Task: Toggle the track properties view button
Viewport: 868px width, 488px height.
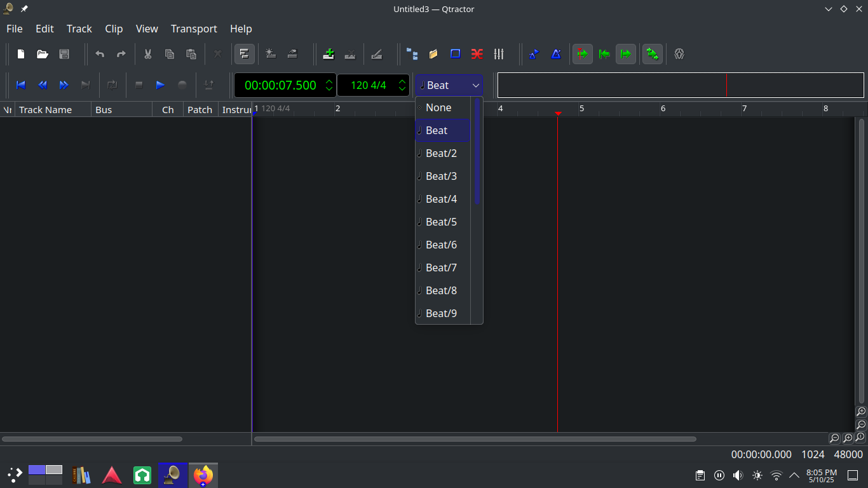Action: tap(245, 54)
